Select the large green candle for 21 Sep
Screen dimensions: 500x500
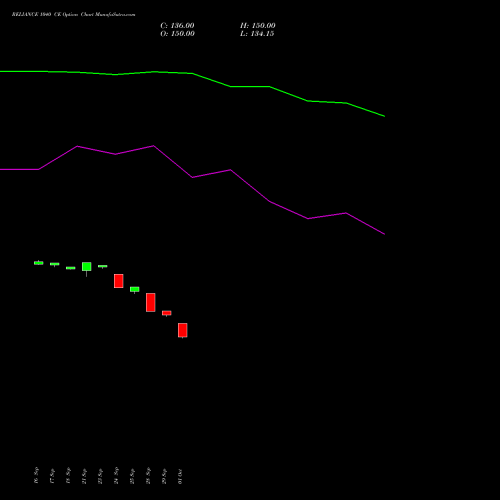(x=87, y=267)
